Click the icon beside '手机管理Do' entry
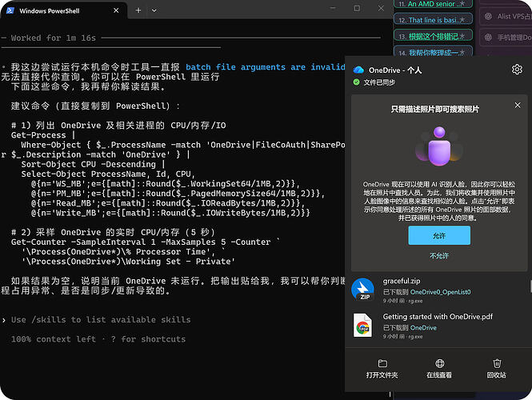Screen dimensions: 532x400 coord(488,38)
